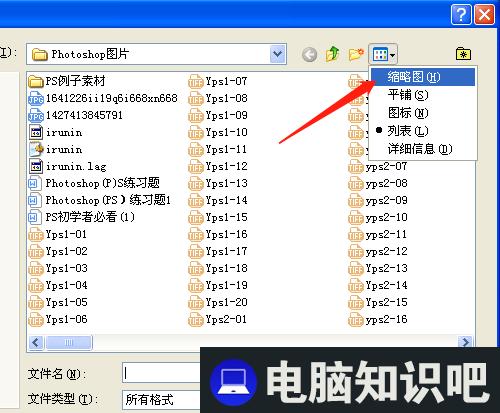Click the horizontal scrollbar right arrow
The width and height of the screenshot is (500, 413).
click(x=465, y=342)
